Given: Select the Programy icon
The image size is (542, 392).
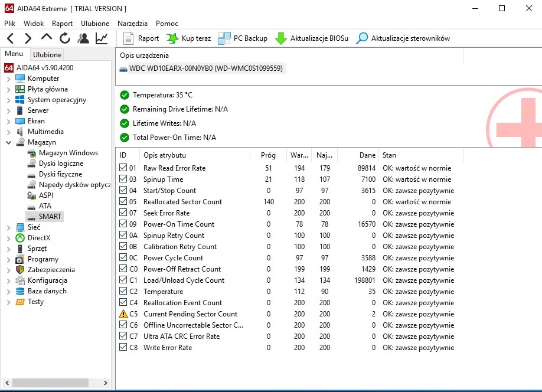Looking at the screenshot, I should tap(20, 259).
